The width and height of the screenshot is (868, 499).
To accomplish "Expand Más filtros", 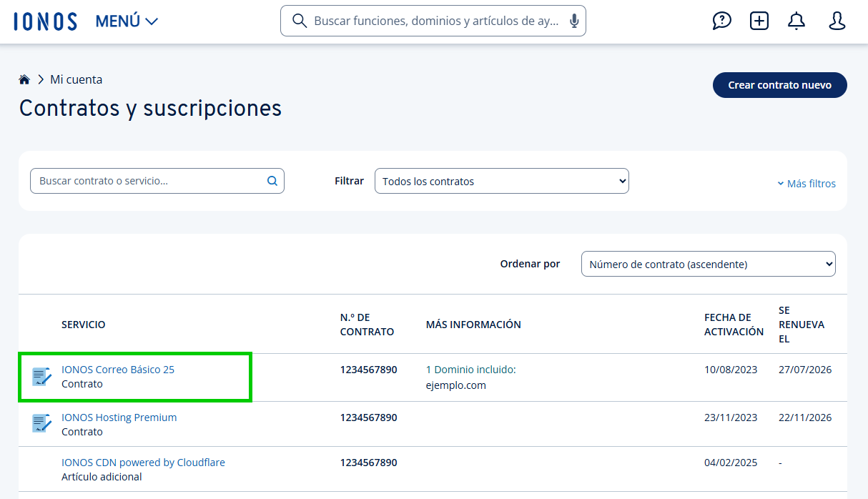I will (807, 184).
